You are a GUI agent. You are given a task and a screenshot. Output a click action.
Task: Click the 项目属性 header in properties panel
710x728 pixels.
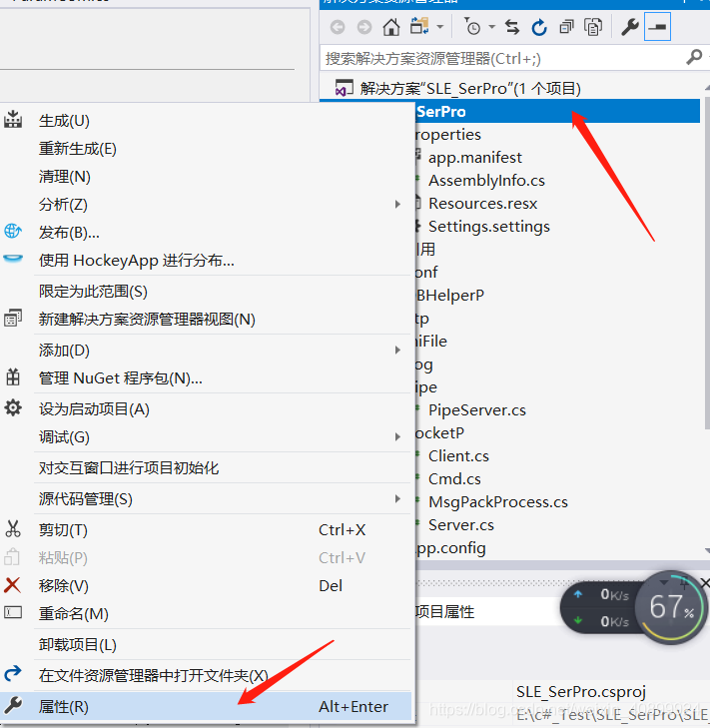click(444, 612)
